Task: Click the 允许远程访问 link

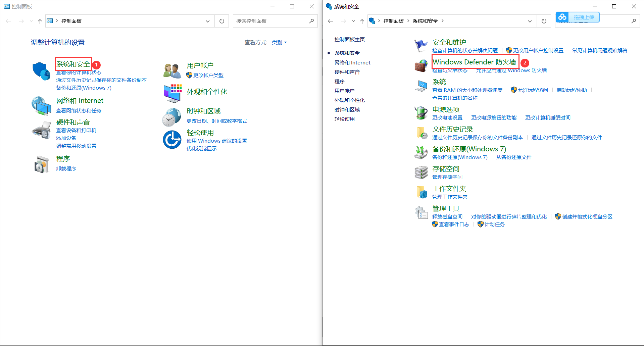Action: coord(533,90)
